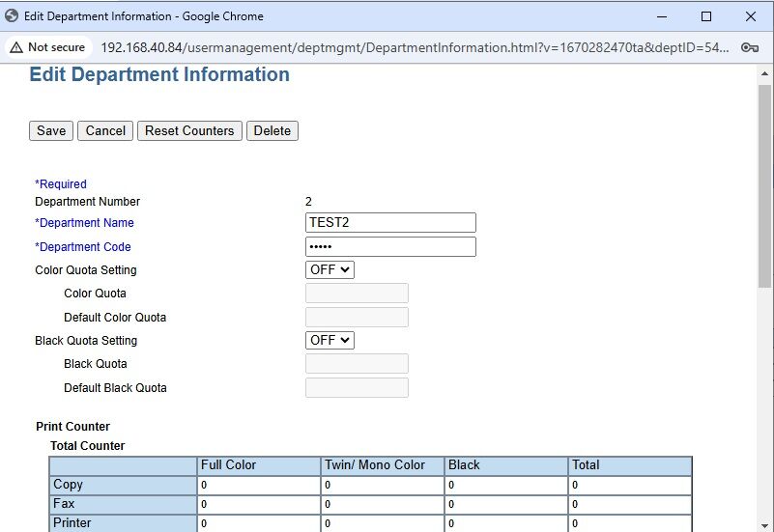Delete this department

click(272, 131)
